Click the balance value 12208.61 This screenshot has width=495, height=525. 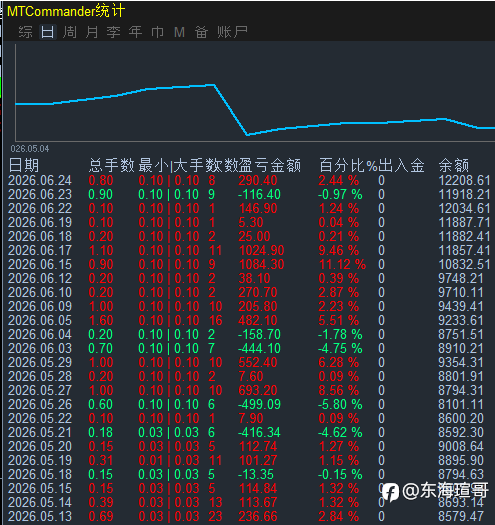[x=465, y=180]
